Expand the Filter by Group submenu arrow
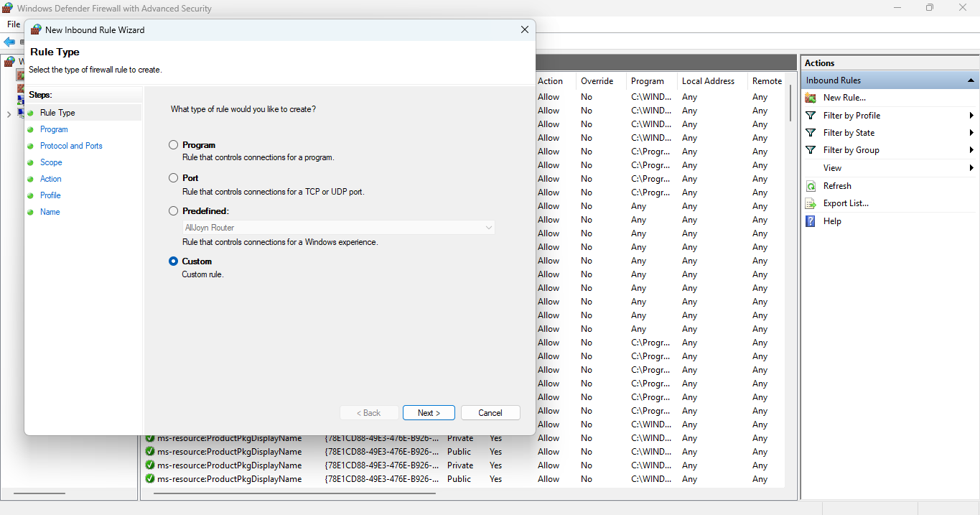Image resolution: width=980 pixels, height=515 pixels. point(971,149)
